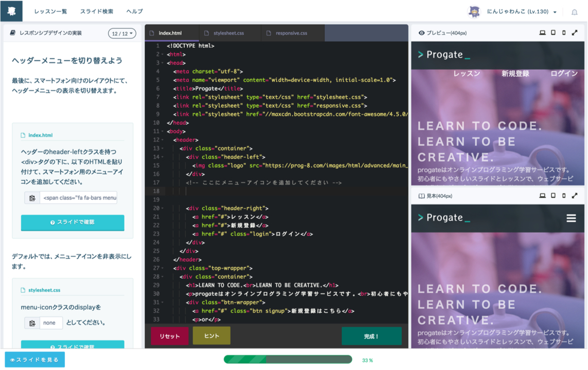Click the ヒント button

pos(212,336)
